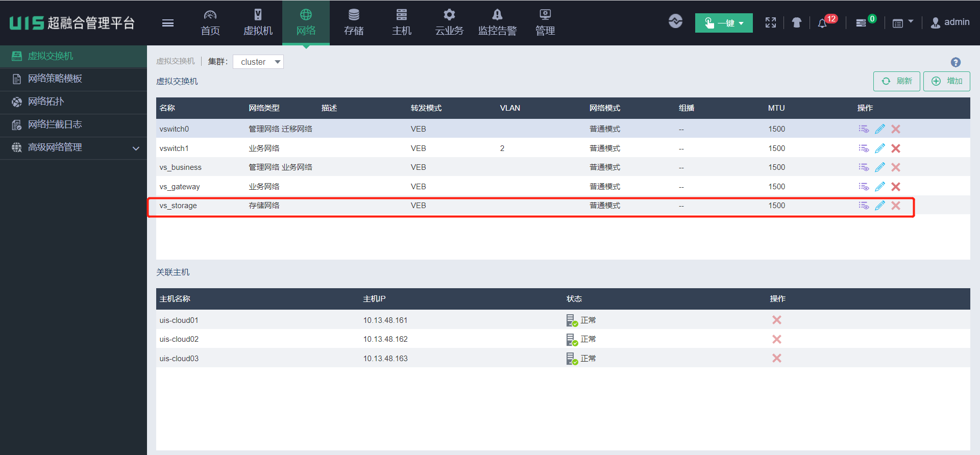The height and width of the screenshot is (455, 980).
Task: Click the MTU column header
Action: click(x=776, y=108)
